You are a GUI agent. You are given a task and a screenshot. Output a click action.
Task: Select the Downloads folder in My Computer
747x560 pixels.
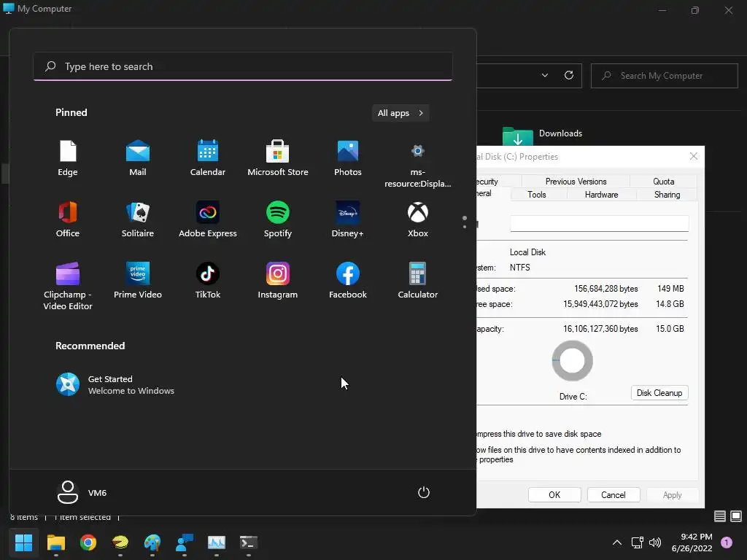[543, 135]
